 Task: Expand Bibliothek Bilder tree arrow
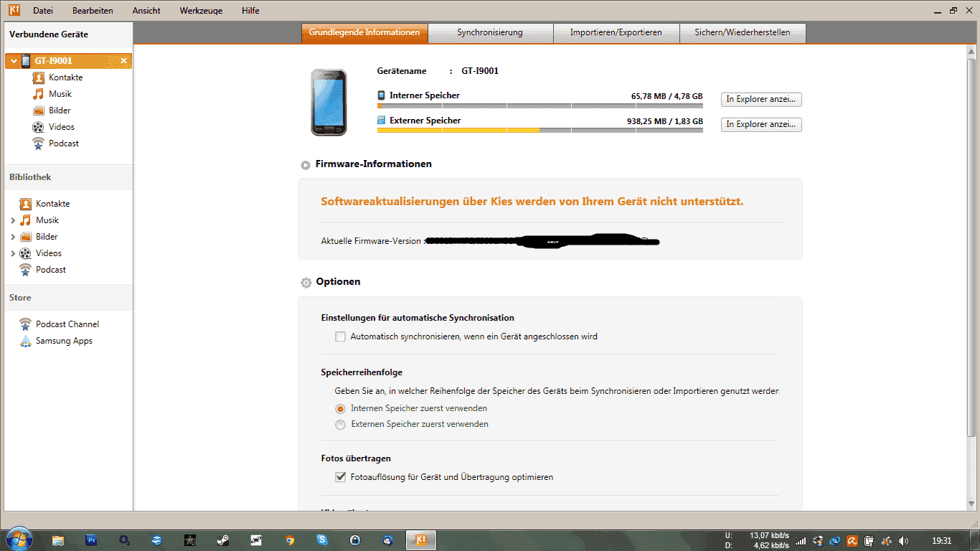13,237
